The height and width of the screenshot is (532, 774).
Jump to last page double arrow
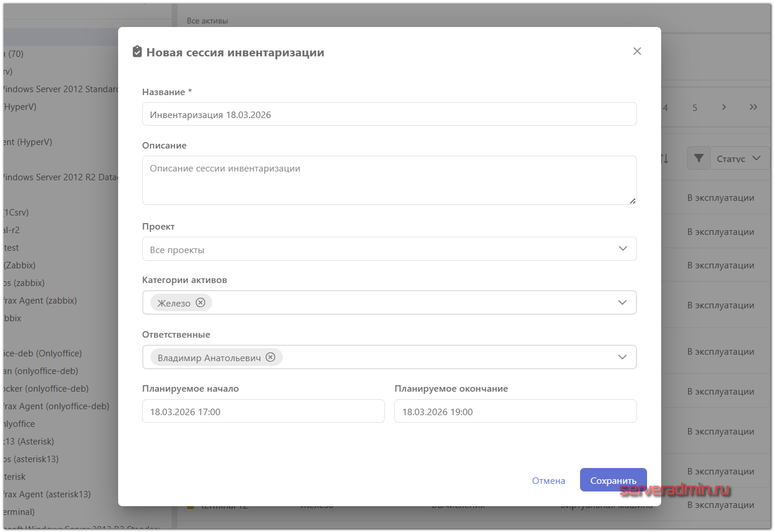point(753,107)
